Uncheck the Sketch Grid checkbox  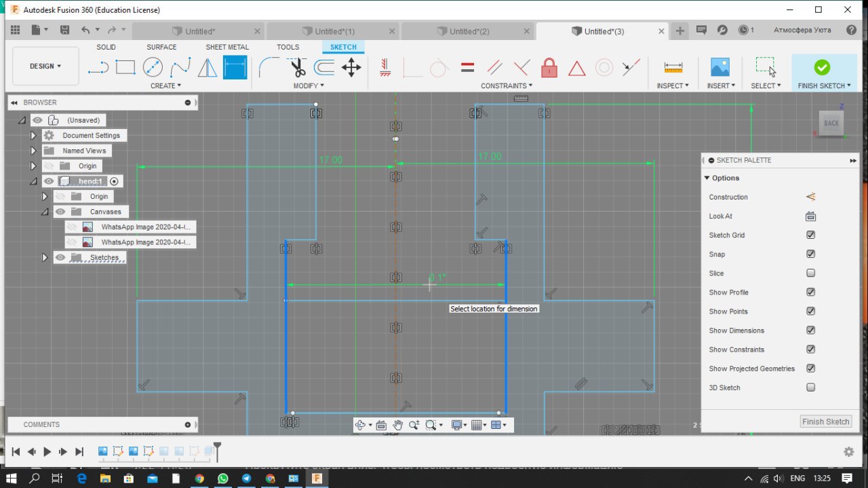click(x=810, y=235)
